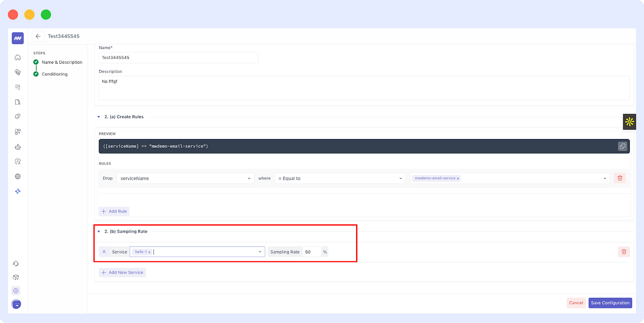Click the Description text area
This screenshot has width=644, height=323.
click(x=364, y=88)
